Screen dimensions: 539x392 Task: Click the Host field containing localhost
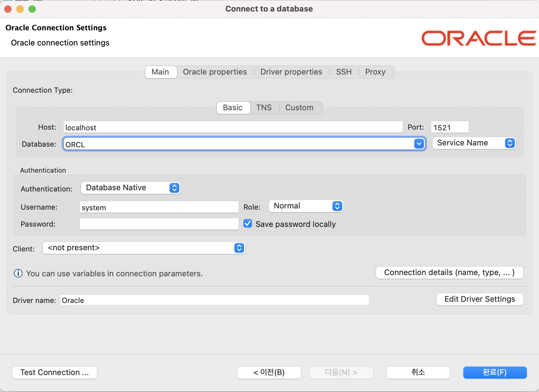pyautogui.click(x=233, y=127)
